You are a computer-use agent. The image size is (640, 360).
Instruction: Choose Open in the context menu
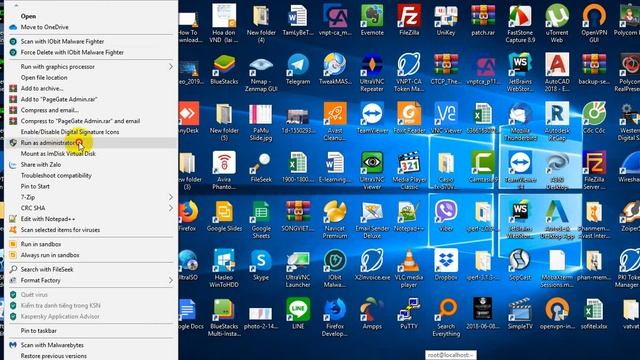91,16
